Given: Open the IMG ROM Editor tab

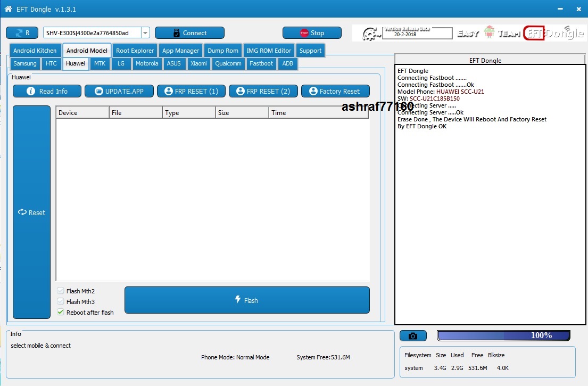Looking at the screenshot, I should (x=269, y=51).
